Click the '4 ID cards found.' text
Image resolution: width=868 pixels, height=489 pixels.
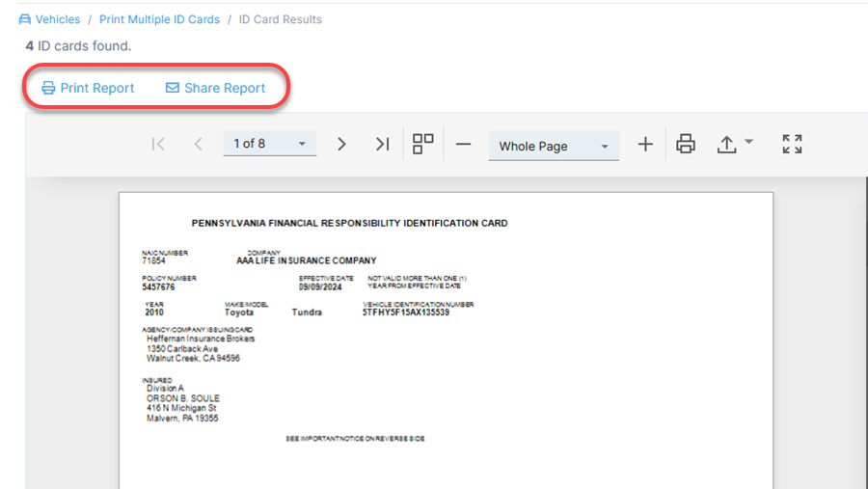coord(78,46)
